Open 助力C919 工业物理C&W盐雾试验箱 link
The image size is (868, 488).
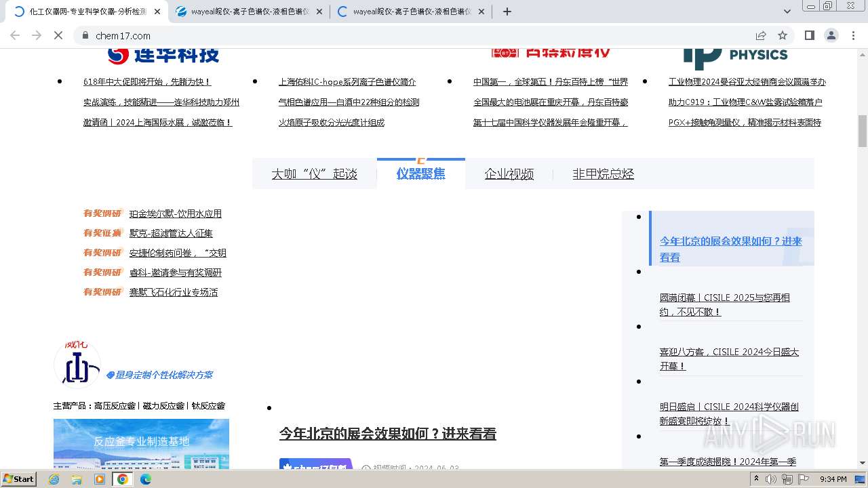(x=745, y=102)
